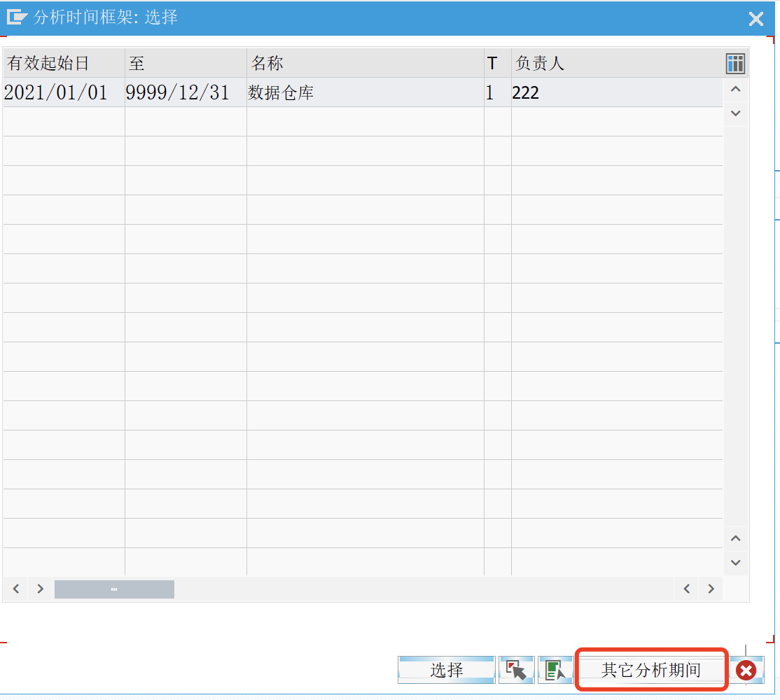780x700 pixels.
Task: Click the up chevron of the vertical scrollbar
Action: pos(735,90)
